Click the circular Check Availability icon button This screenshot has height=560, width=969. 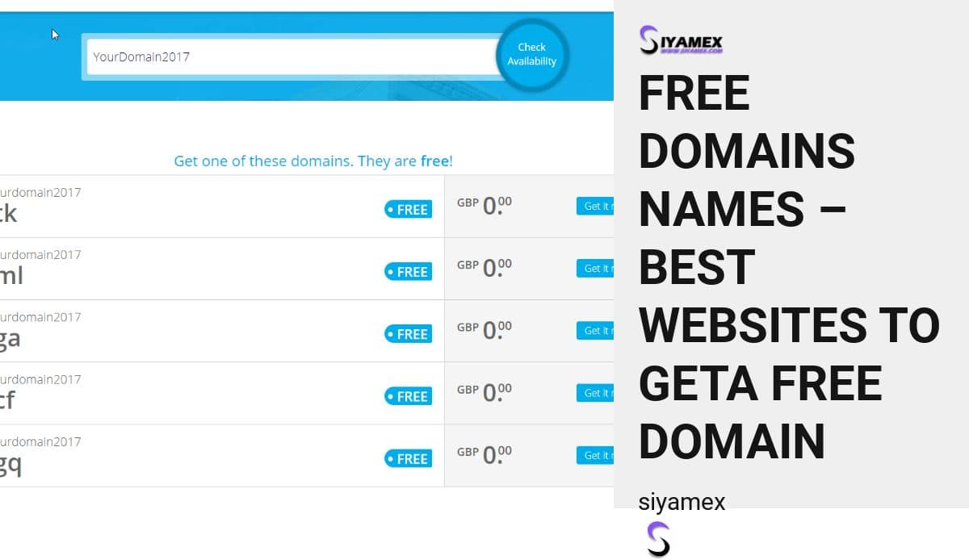tap(531, 53)
